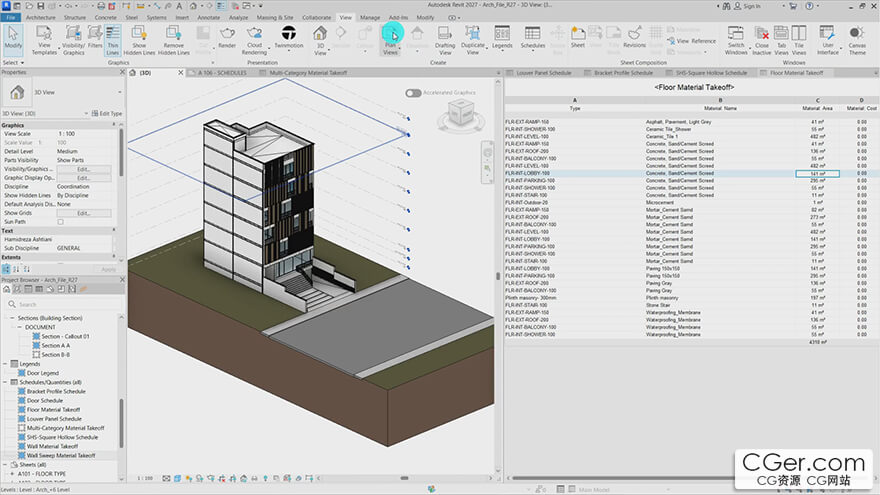
Task: Click the Sheet icon in ribbon
Action: 578,37
